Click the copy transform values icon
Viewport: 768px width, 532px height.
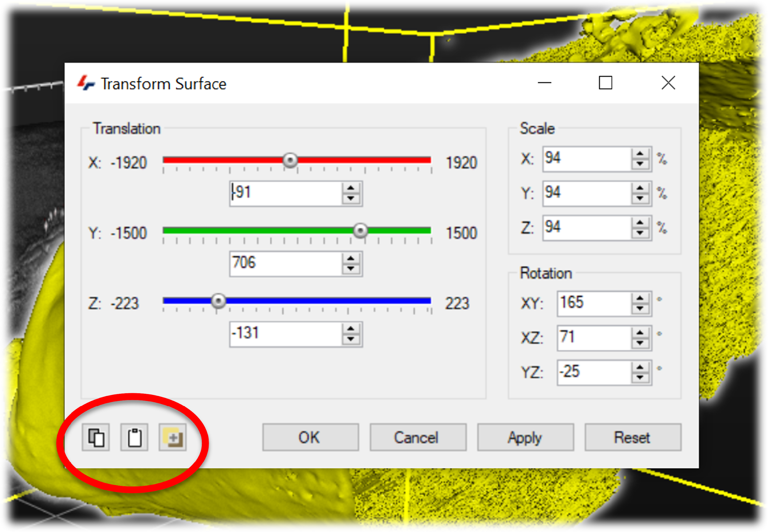click(x=96, y=437)
